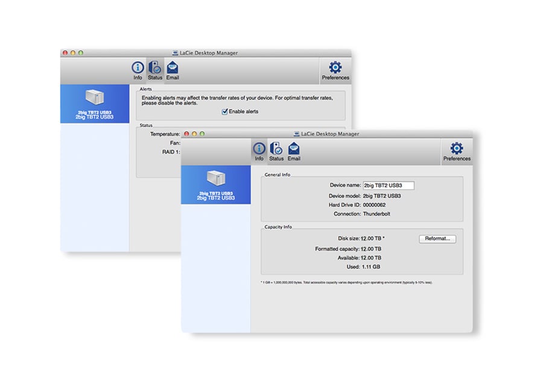The height and width of the screenshot is (392, 543).
Task: Click the "Used: 1.11 GB" line
Action: pyautogui.click(x=363, y=267)
